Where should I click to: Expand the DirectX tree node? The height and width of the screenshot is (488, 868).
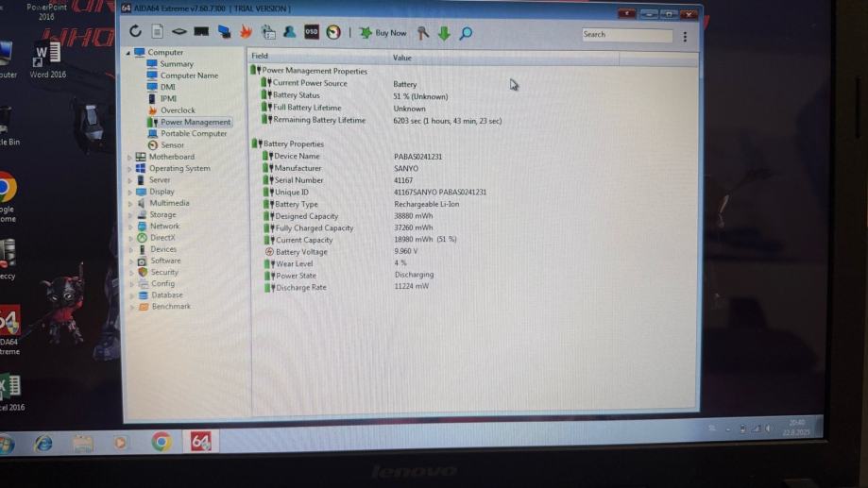coord(131,239)
